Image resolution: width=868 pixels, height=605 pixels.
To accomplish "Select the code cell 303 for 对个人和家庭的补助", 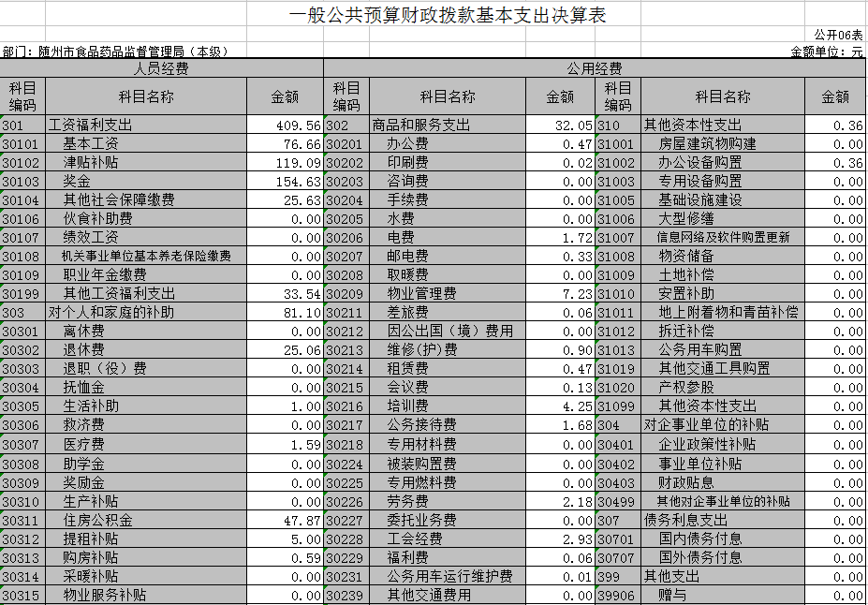I will [x=22, y=312].
